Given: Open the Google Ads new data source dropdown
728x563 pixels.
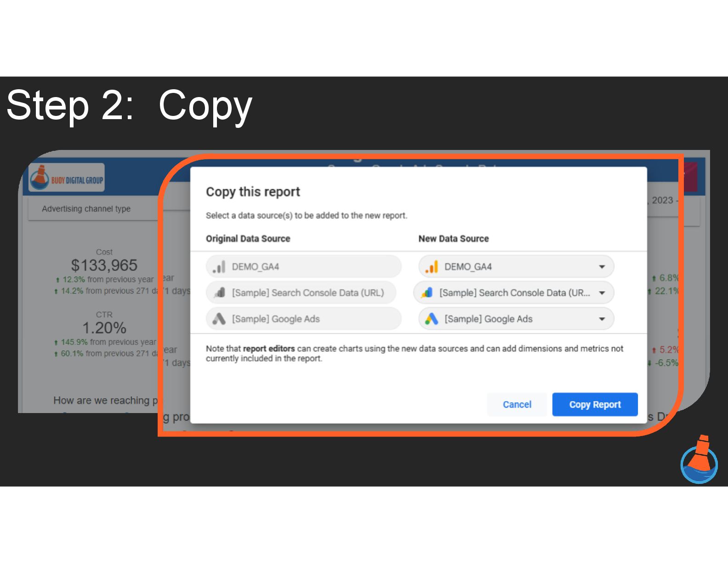Looking at the screenshot, I should 516,319.
